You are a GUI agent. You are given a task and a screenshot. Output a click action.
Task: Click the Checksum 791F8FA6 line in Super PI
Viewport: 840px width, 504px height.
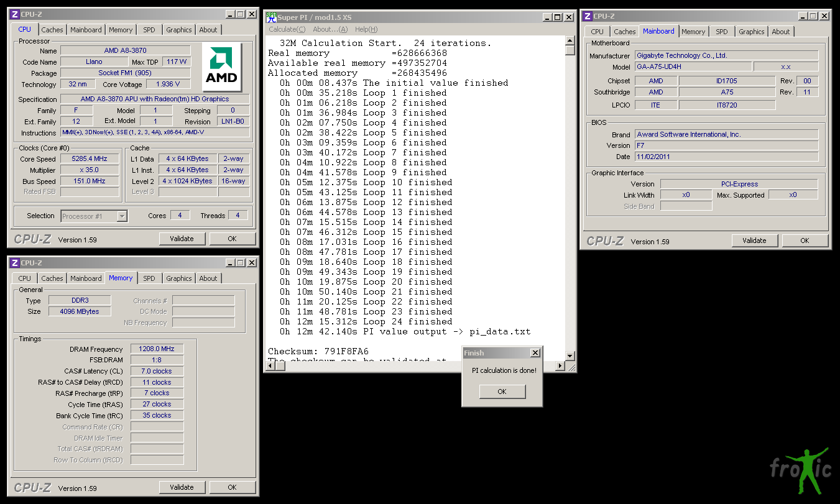click(318, 352)
